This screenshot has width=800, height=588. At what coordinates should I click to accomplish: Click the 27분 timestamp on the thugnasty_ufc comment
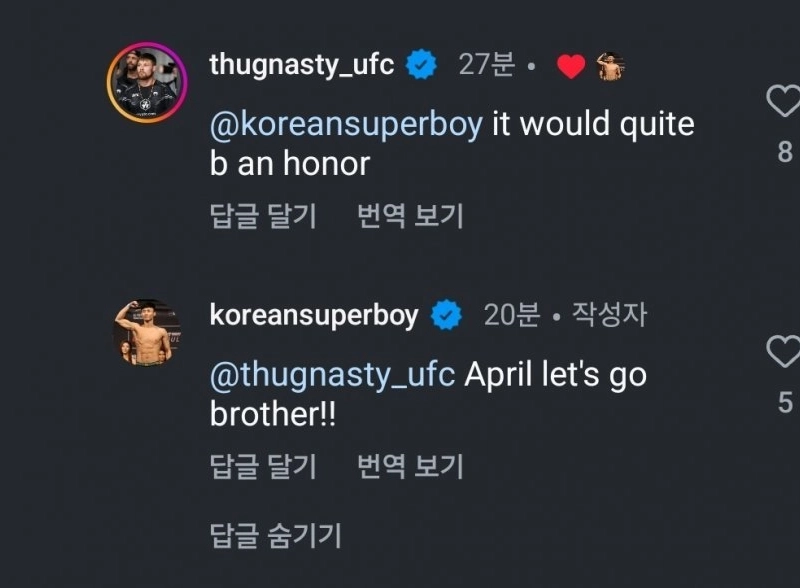(486, 66)
